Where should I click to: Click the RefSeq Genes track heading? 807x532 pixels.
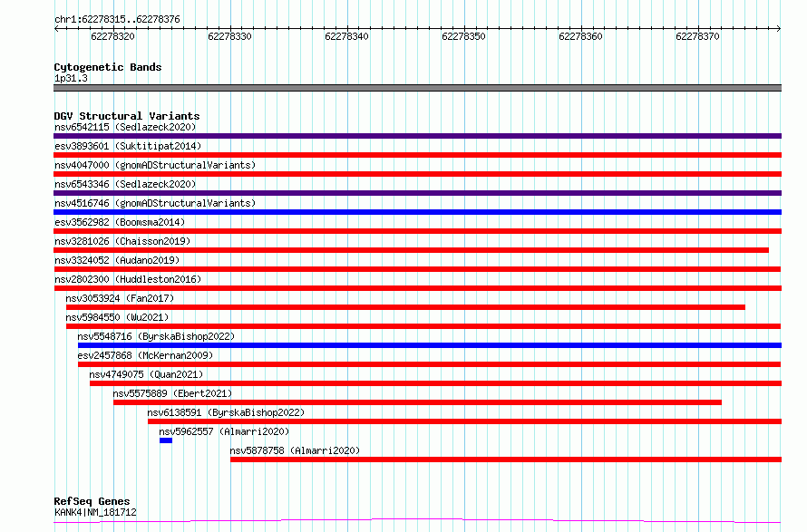tap(92, 501)
